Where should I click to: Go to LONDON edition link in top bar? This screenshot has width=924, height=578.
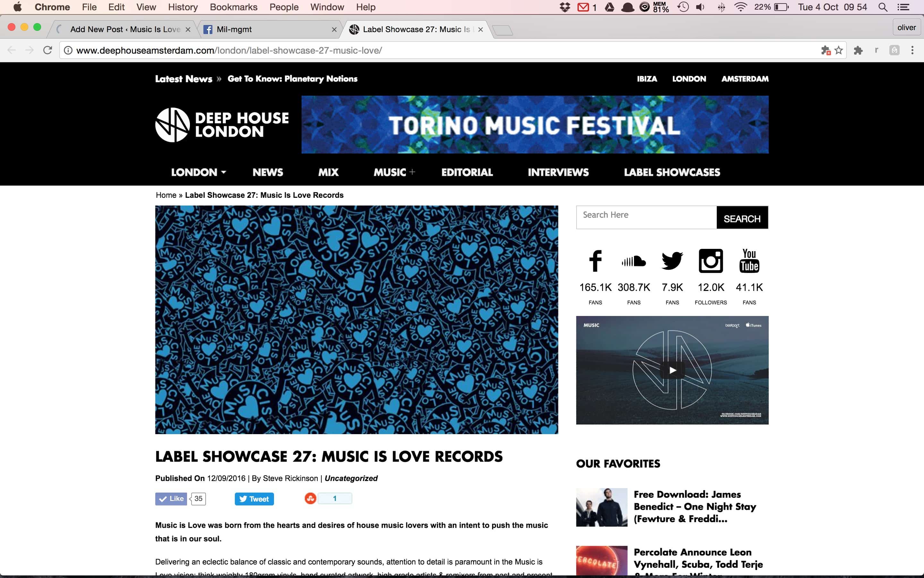689,79
